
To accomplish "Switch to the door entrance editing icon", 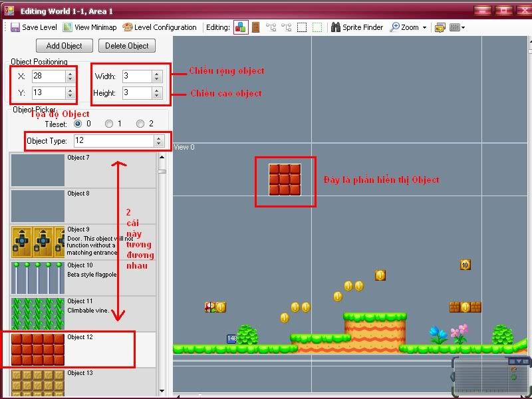I will [256, 27].
